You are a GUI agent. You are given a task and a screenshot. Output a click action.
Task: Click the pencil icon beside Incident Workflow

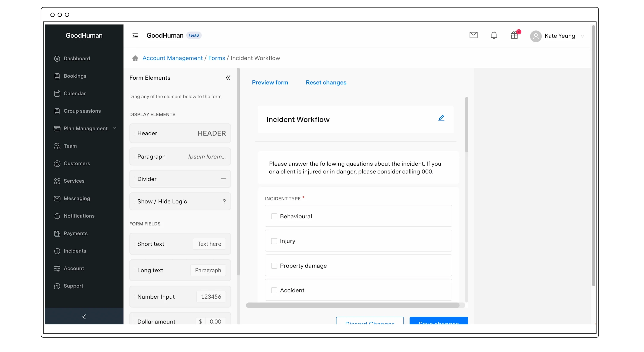point(441,118)
